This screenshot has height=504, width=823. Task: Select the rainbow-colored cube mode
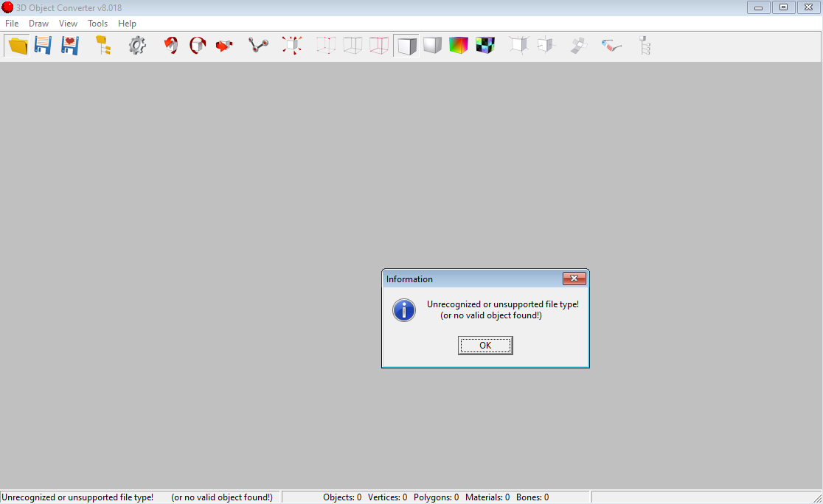pyautogui.click(x=459, y=46)
